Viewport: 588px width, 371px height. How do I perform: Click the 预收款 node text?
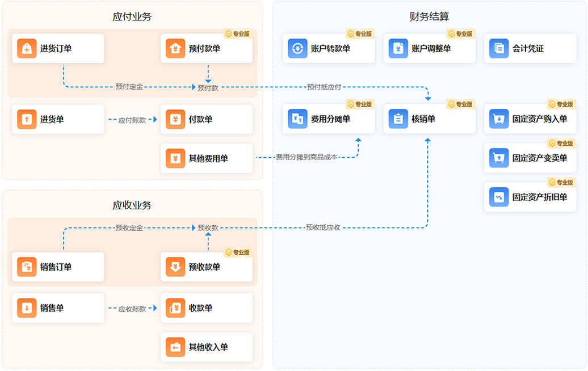pyautogui.click(x=208, y=227)
